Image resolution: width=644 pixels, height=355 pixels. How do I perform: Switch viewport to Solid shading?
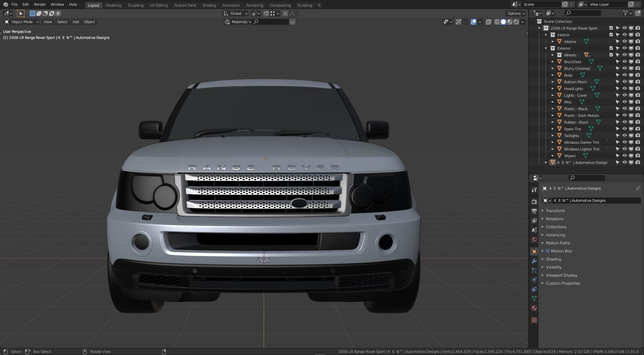pyautogui.click(x=503, y=22)
